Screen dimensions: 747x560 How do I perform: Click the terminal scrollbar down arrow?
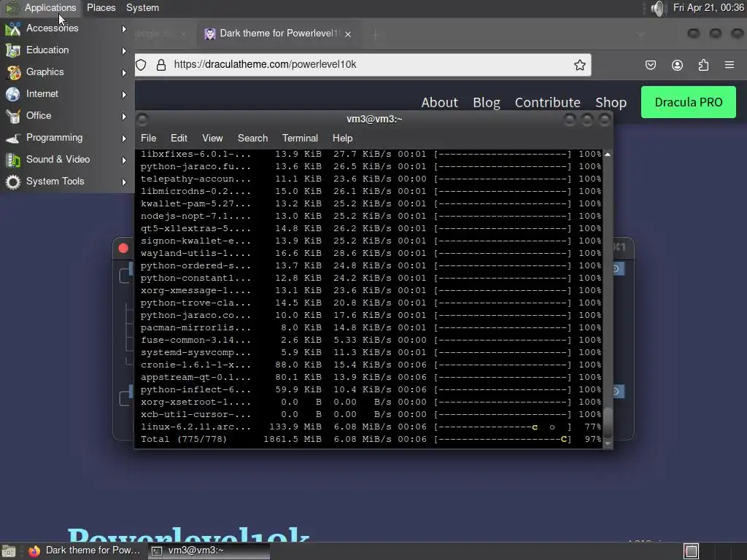608,443
